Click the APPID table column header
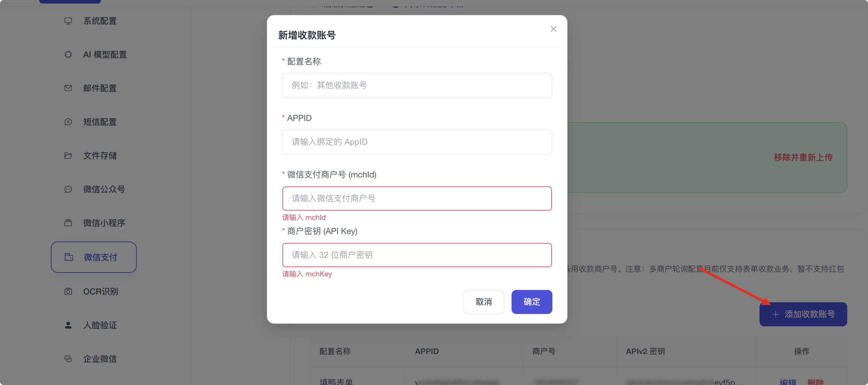This screenshot has width=868, height=385. coord(426,352)
